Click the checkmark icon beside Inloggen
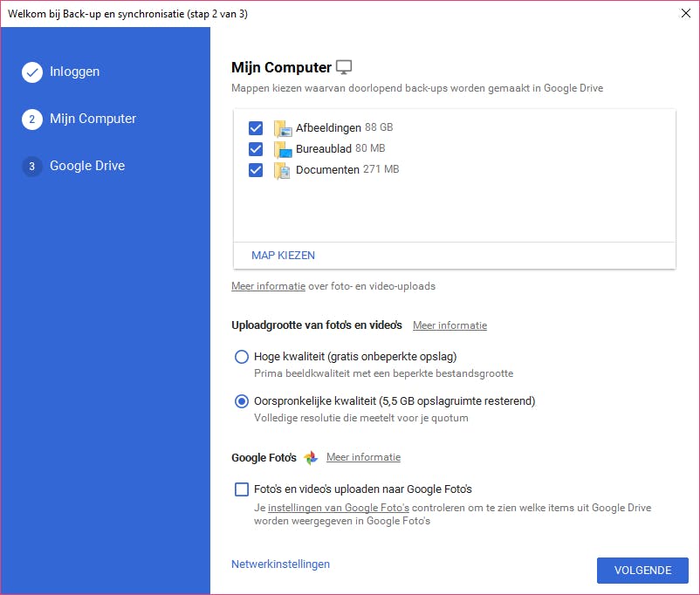700x595 pixels. pos(32,72)
